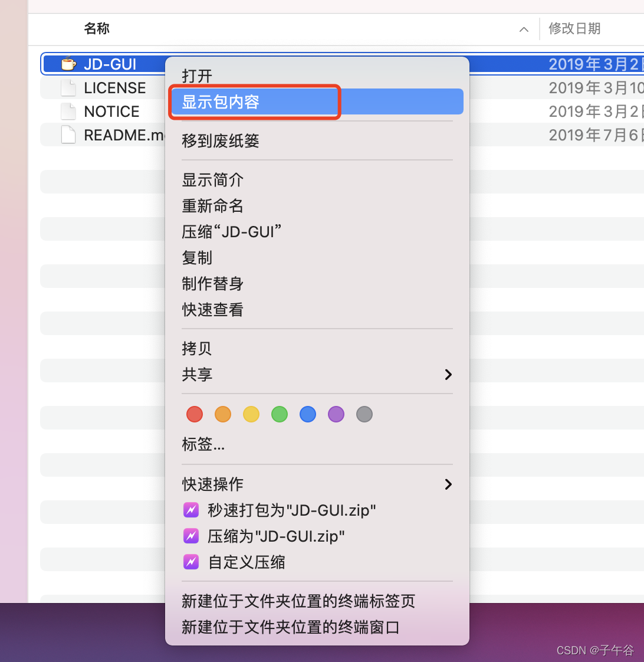The height and width of the screenshot is (662, 644).
Task: Click the 修改日期 column header
Action: click(x=574, y=29)
